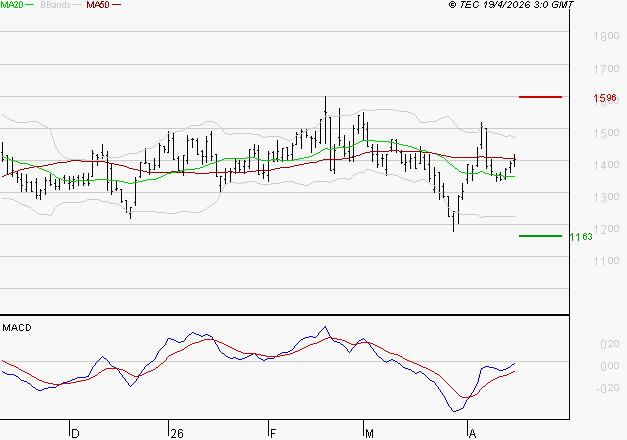Click the F month marker on time axis
The image size is (627, 440).
272,433
